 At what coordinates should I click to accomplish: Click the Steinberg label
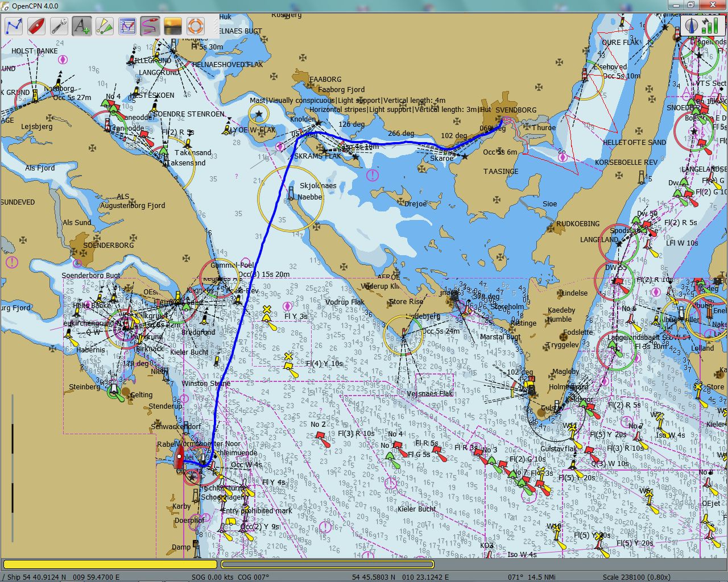[x=85, y=387]
